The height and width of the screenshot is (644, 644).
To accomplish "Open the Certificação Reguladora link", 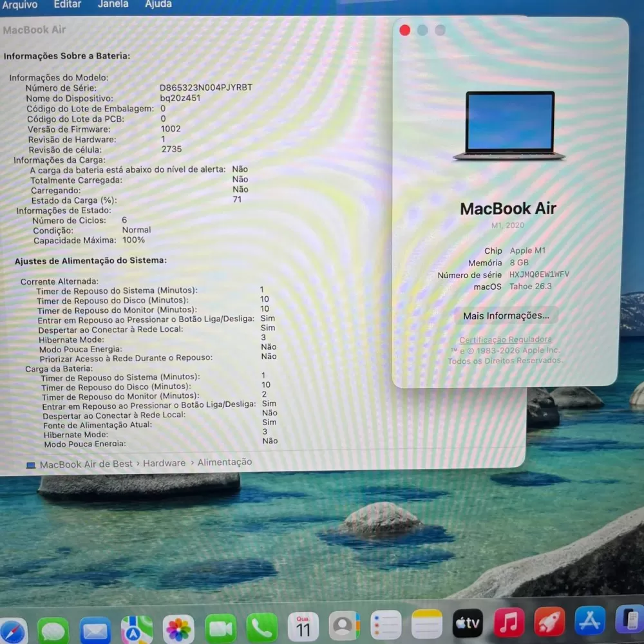I will point(506,339).
